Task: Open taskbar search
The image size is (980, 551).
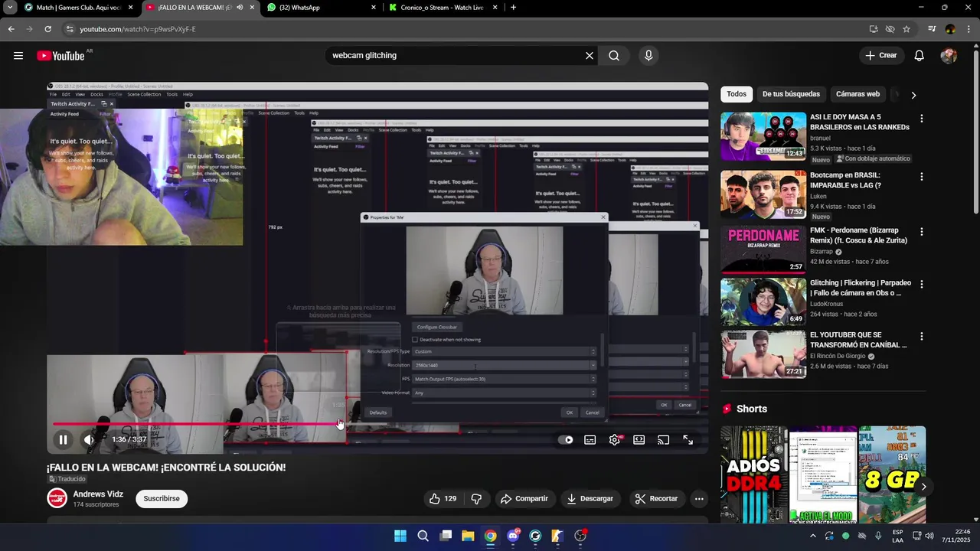Action: pos(423,536)
